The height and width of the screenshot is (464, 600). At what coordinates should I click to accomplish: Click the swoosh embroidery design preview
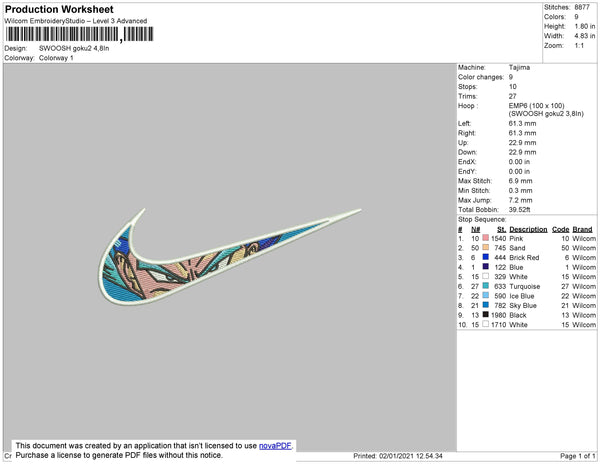coord(230,256)
